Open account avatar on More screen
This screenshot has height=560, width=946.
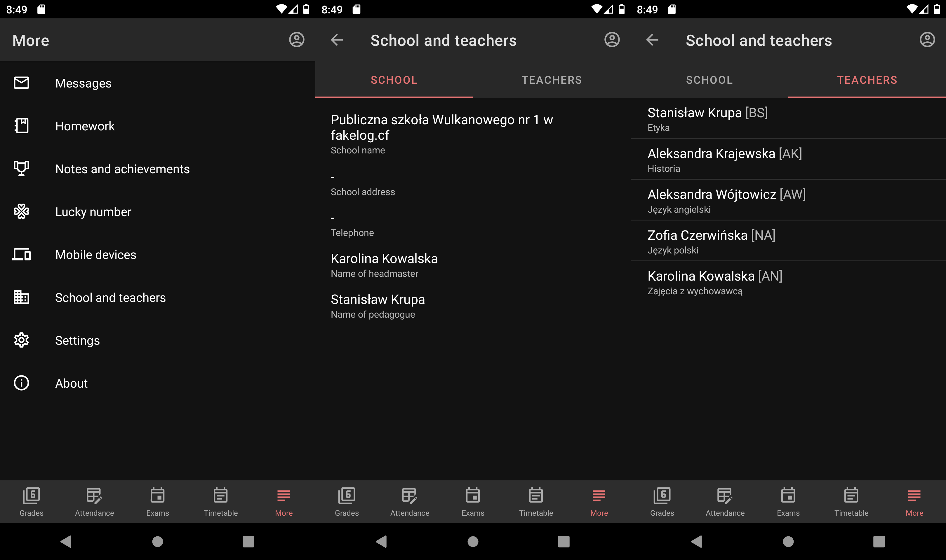coord(296,40)
